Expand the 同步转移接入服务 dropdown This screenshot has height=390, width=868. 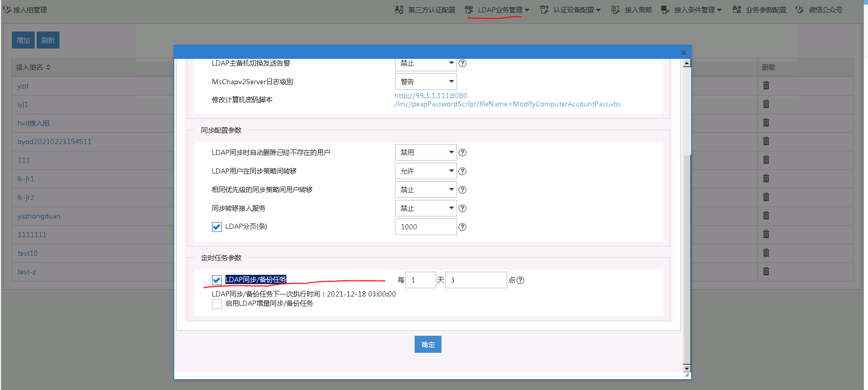(x=426, y=208)
